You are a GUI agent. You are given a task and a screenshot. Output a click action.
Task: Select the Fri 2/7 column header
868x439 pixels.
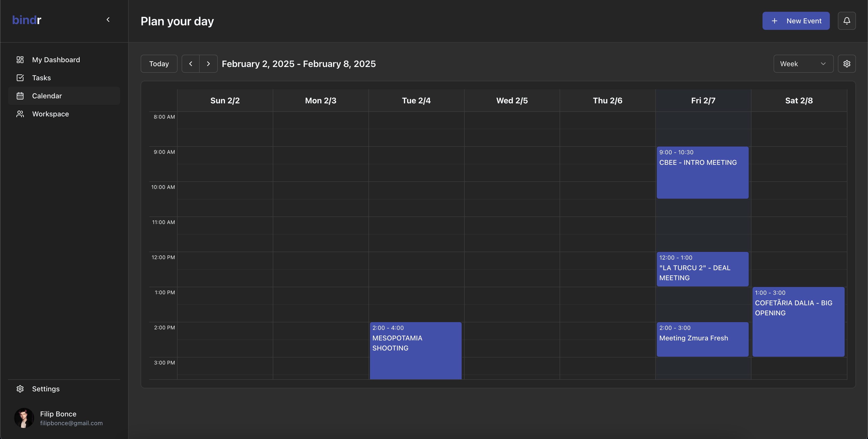pos(703,100)
